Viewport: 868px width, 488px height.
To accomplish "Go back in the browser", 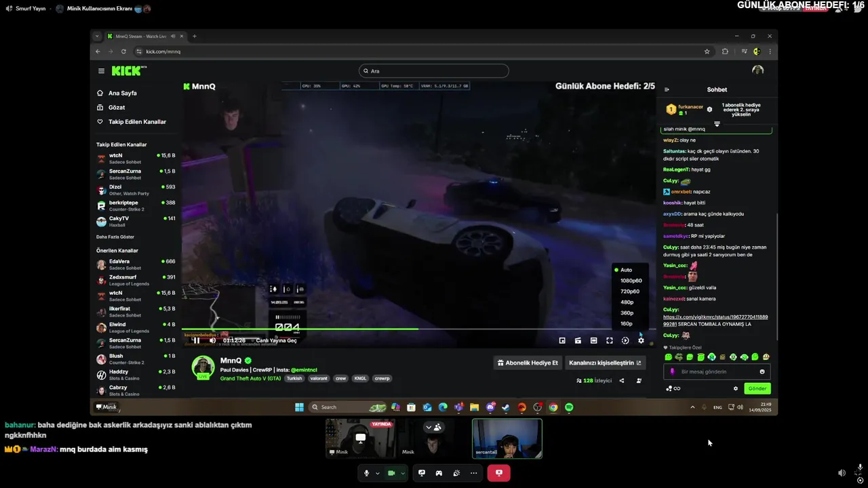I will pos(98,52).
